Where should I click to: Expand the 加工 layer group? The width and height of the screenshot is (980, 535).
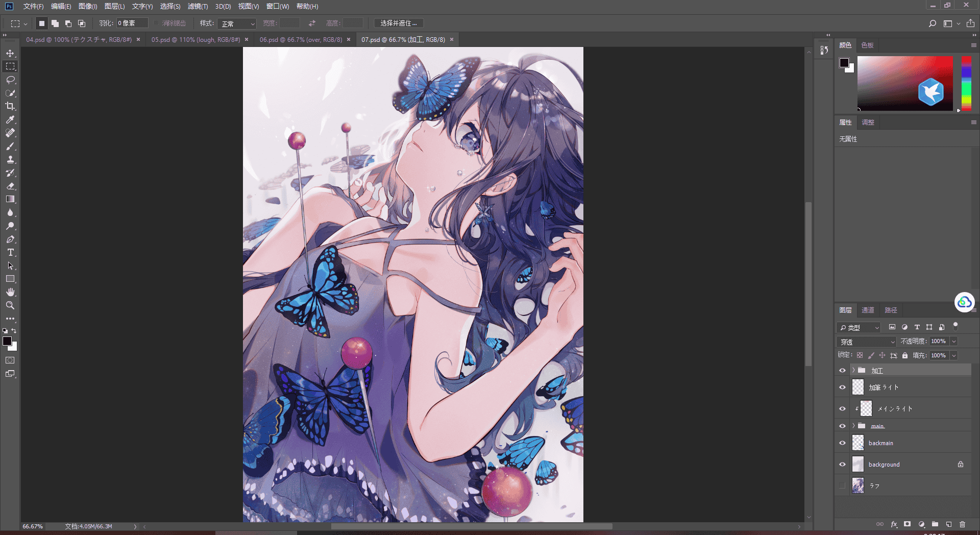(x=853, y=370)
